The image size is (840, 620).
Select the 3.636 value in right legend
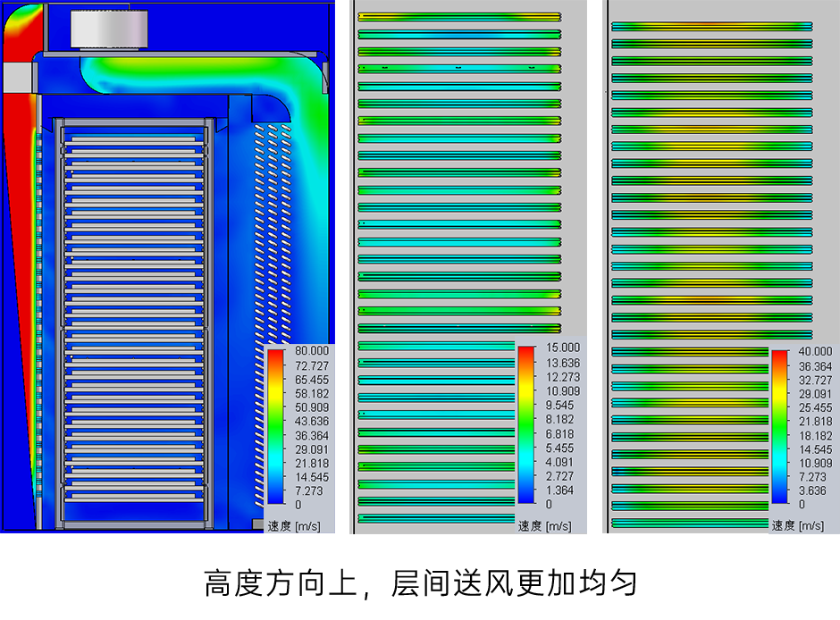[x=816, y=490]
